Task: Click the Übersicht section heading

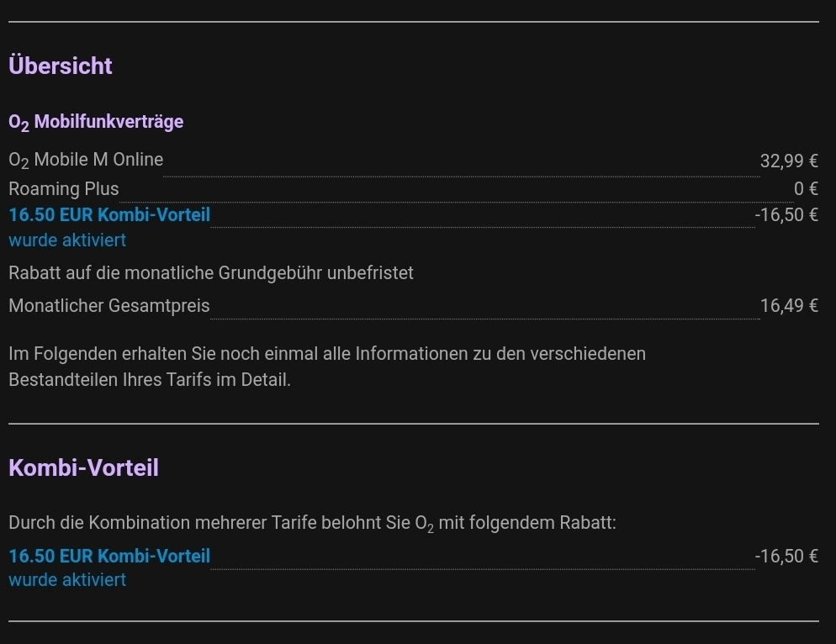Action: pyautogui.click(x=61, y=66)
